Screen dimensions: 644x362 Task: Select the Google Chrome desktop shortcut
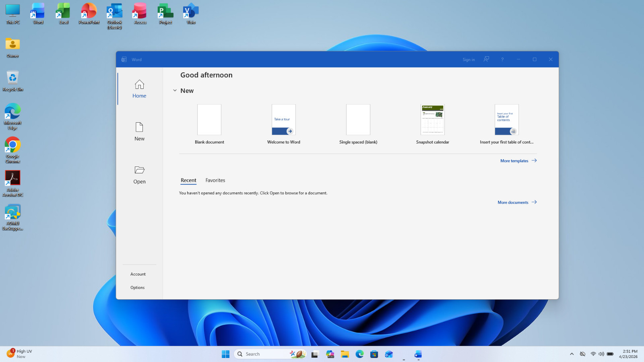click(x=13, y=150)
